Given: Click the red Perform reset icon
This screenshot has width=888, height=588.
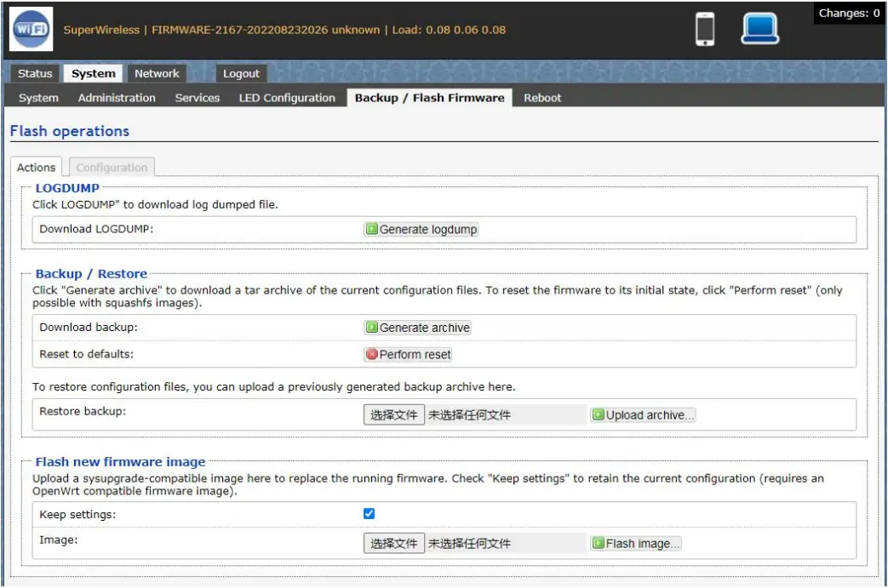Looking at the screenshot, I should point(372,355).
